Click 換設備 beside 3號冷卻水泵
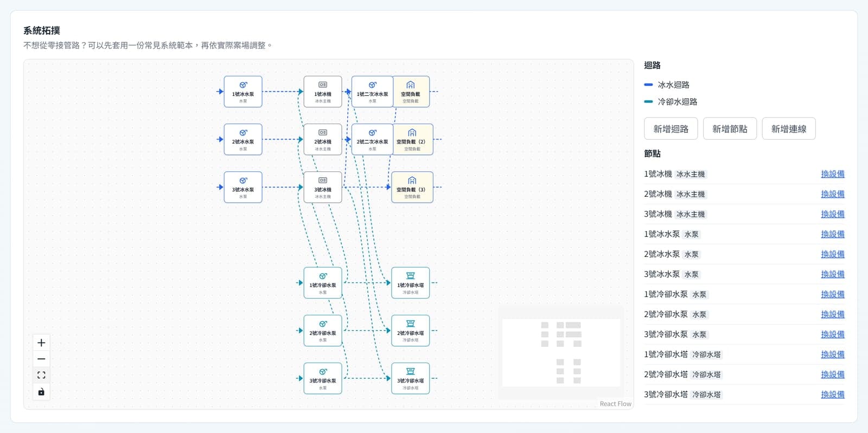The image size is (868, 433). point(833,334)
